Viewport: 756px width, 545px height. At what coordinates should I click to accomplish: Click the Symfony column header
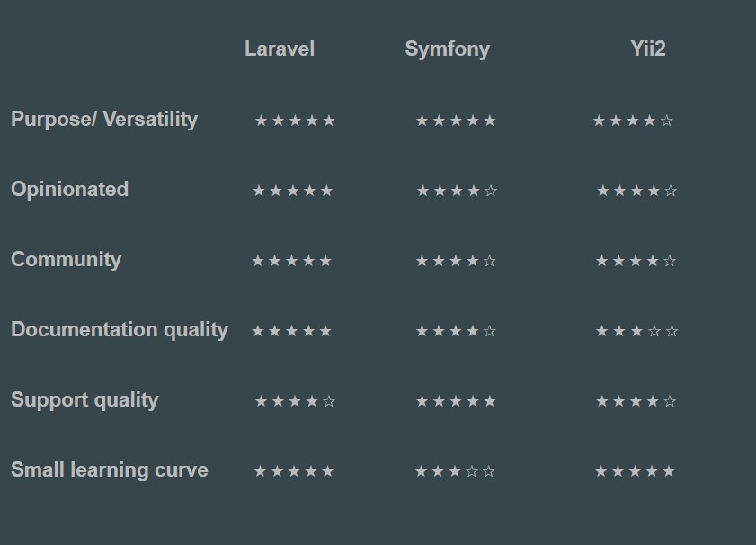pos(447,49)
